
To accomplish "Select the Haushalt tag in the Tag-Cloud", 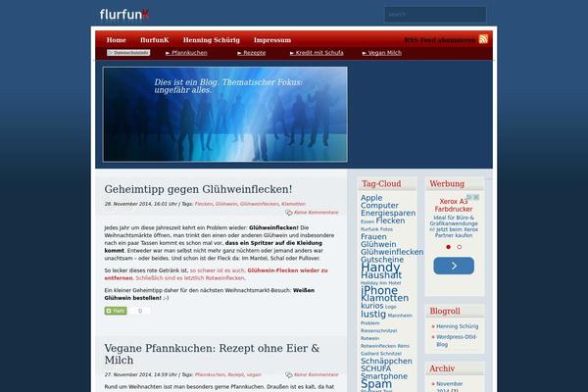I will point(381,275).
